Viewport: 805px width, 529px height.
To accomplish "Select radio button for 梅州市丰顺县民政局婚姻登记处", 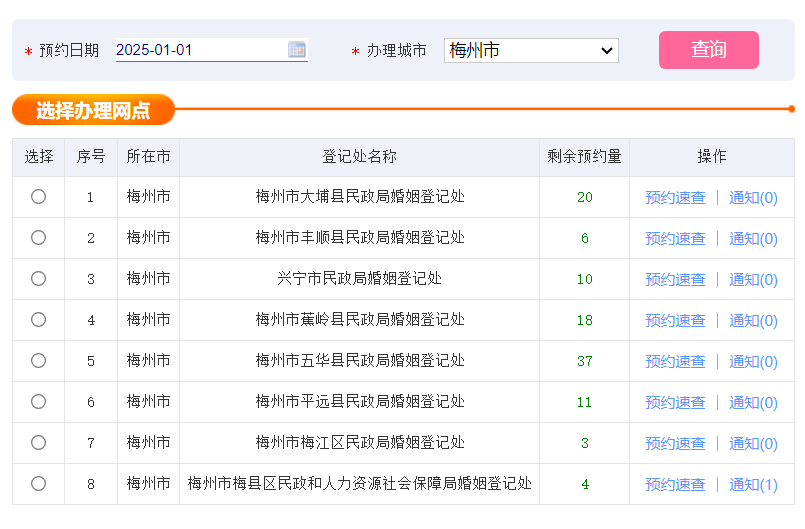I will [x=38, y=238].
